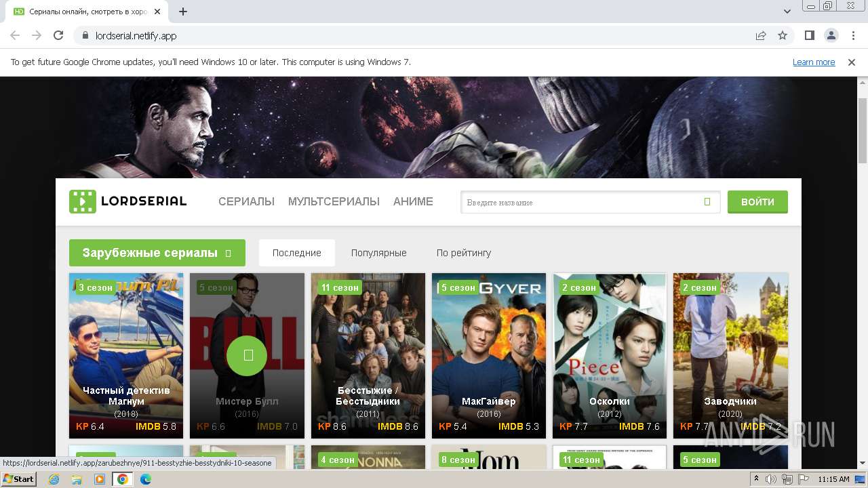Show hidden system tray icons
This screenshot has height=488, width=868.
coord(756,479)
